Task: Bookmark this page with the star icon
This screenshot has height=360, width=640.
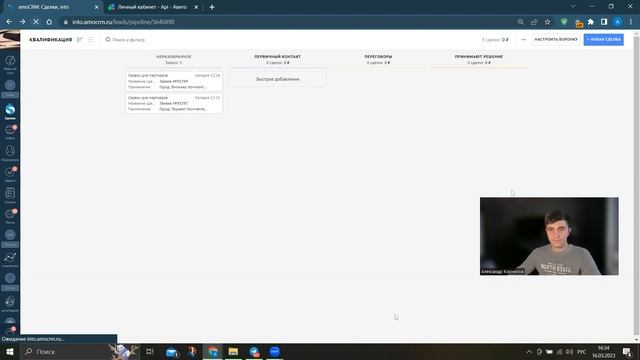Action: 547,22
